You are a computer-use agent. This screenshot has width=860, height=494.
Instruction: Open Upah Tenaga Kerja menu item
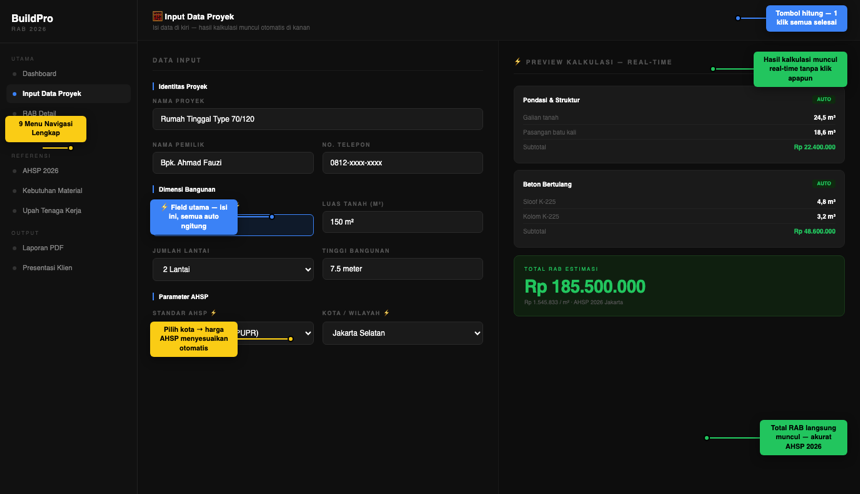coord(52,211)
